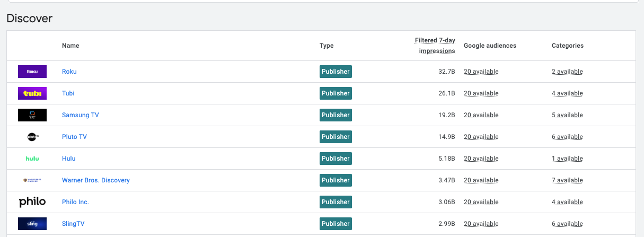Show Tubi's 4 available categories
Screen dimensions: 644x237
(567, 93)
